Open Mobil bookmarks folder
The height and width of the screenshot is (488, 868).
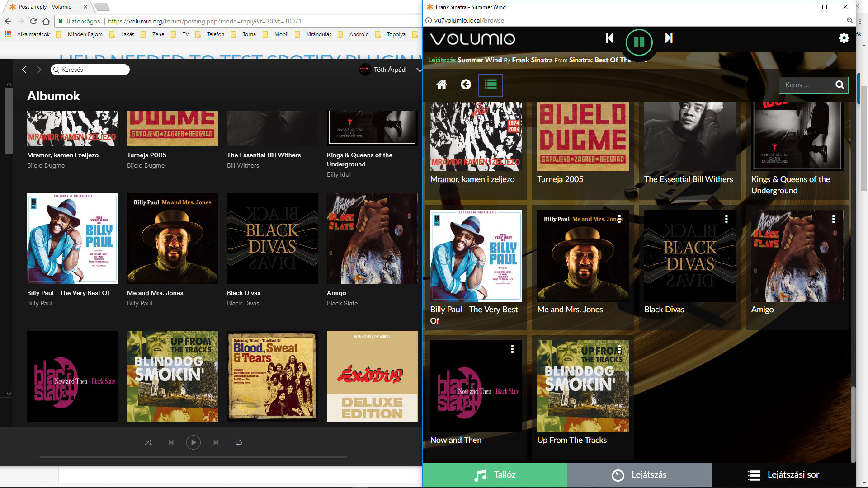(275, 34)
